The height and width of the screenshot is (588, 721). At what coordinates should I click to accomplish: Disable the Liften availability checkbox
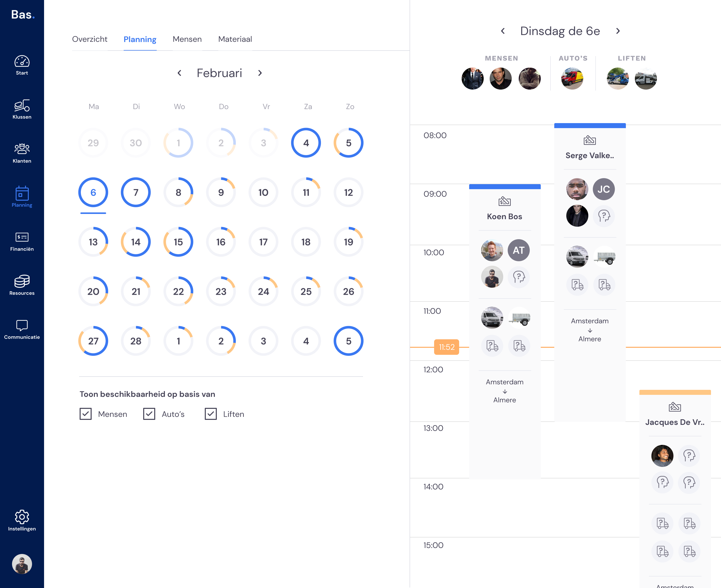pos(211,414)
